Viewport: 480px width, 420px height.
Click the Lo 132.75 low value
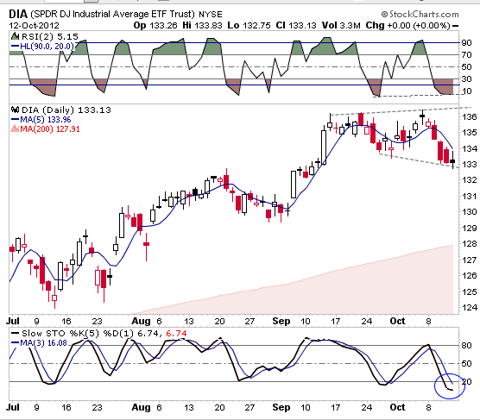(x=249, y=25)
